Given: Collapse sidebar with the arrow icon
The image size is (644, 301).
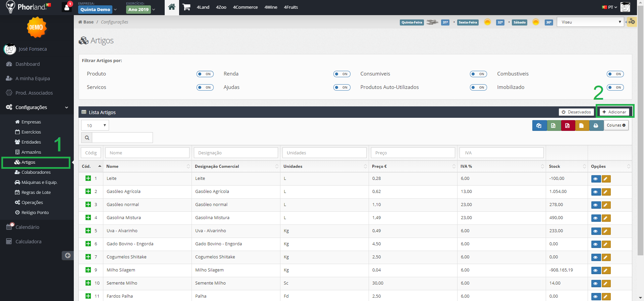Looking at the screenshot, I should [67, 255].
